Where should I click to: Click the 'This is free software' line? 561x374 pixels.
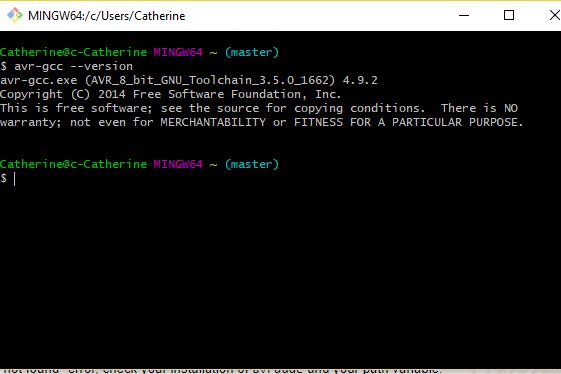(x=259, y=108)
